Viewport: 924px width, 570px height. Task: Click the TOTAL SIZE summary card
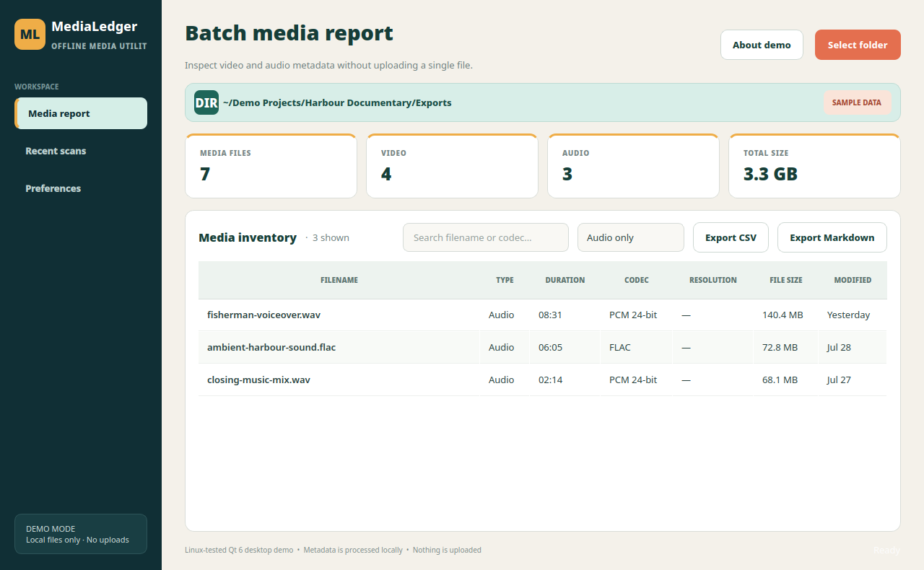814,166
